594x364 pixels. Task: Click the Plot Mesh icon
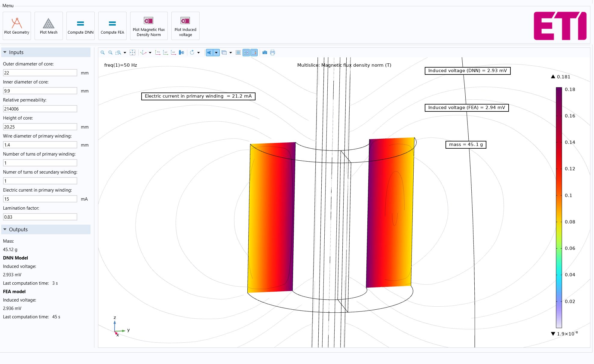[x=48, y=23]
